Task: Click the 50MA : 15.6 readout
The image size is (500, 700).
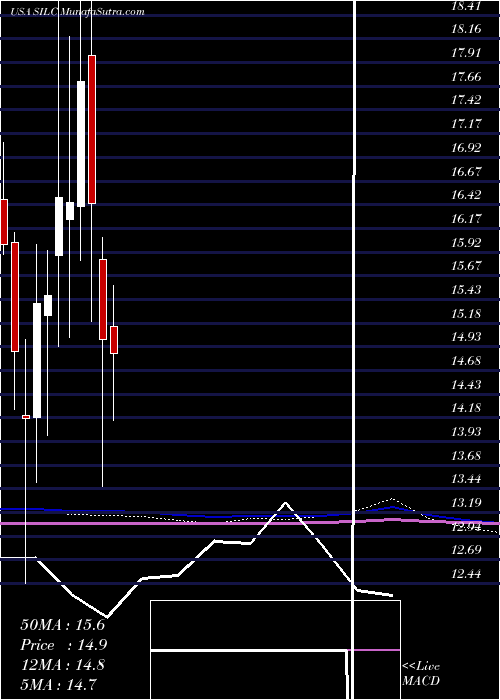Action: (x=62, y=624)
